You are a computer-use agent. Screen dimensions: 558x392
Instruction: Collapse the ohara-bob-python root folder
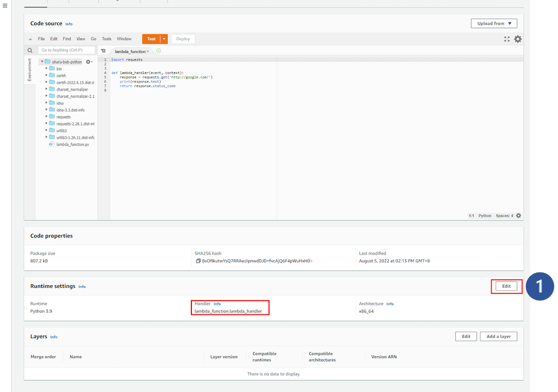(41, 62)
